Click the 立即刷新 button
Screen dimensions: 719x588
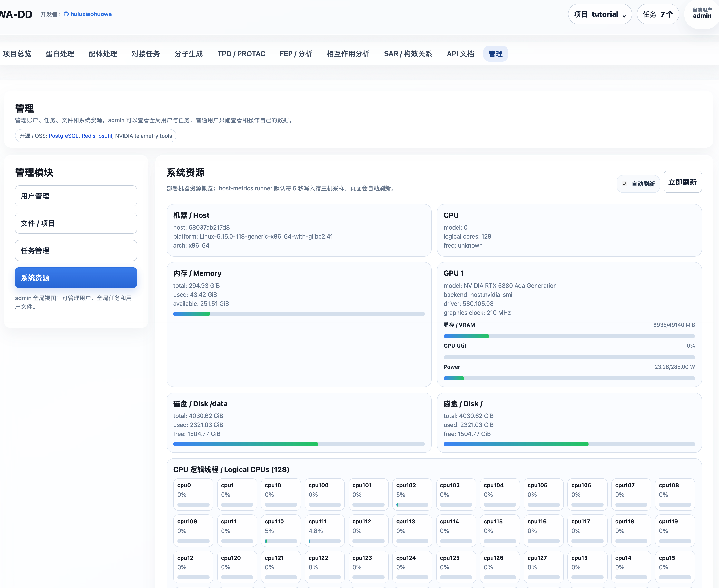tap(682, 182)
